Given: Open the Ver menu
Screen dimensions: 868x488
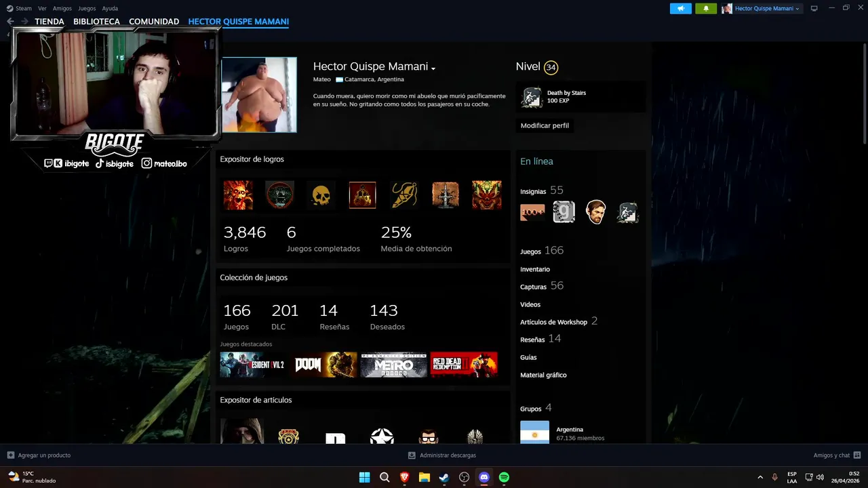Looking at the screenshot, I should (42, 8).
